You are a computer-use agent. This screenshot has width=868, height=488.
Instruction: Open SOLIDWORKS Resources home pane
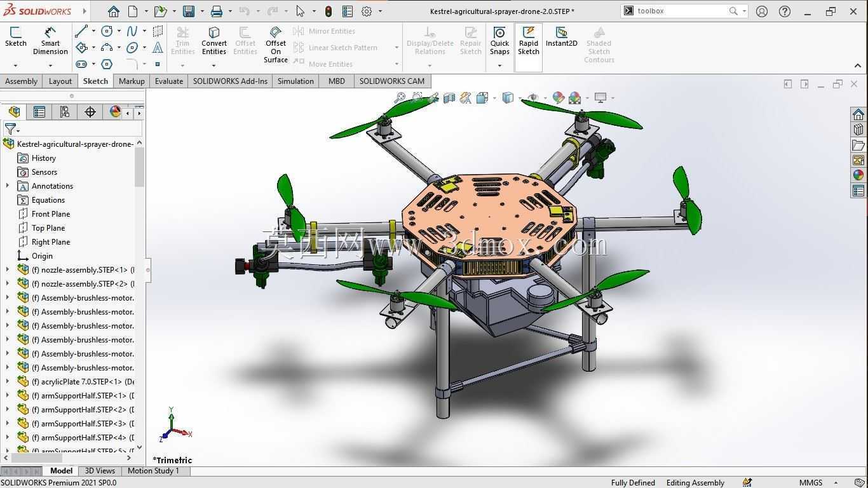click(858, 114)
